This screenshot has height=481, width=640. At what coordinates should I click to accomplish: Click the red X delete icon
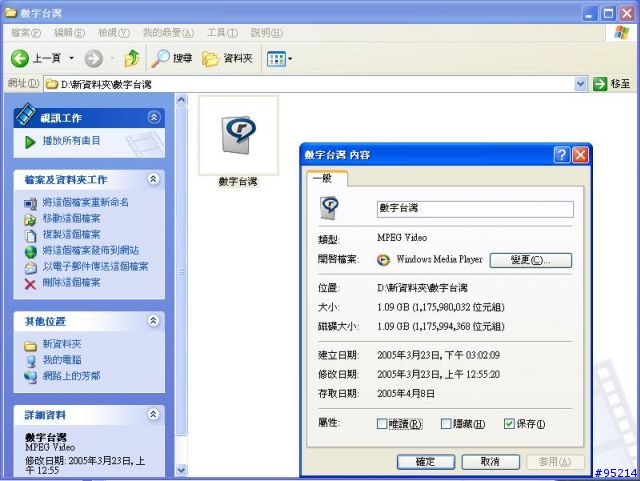tap(30, 284)
